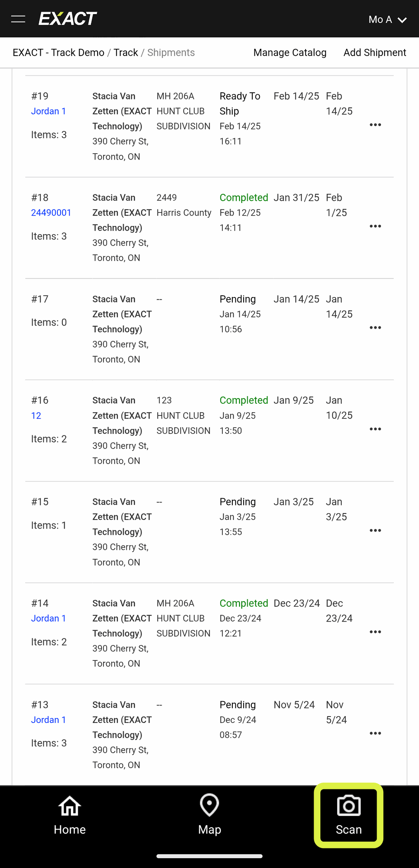Navigate to Track breadcrumb
The width and height of the screenshot is (419, 868).
coord(126,52)
